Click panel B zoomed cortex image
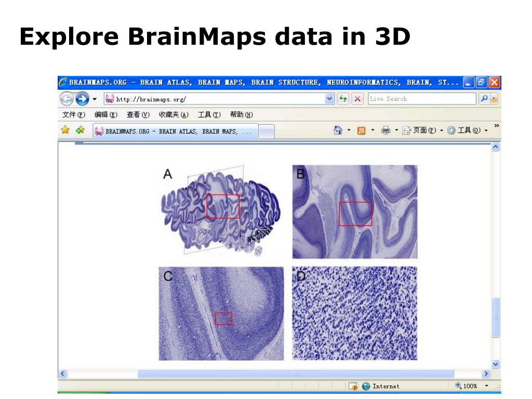532x399 pixels. pyautogui.click(x=355, y=212)
